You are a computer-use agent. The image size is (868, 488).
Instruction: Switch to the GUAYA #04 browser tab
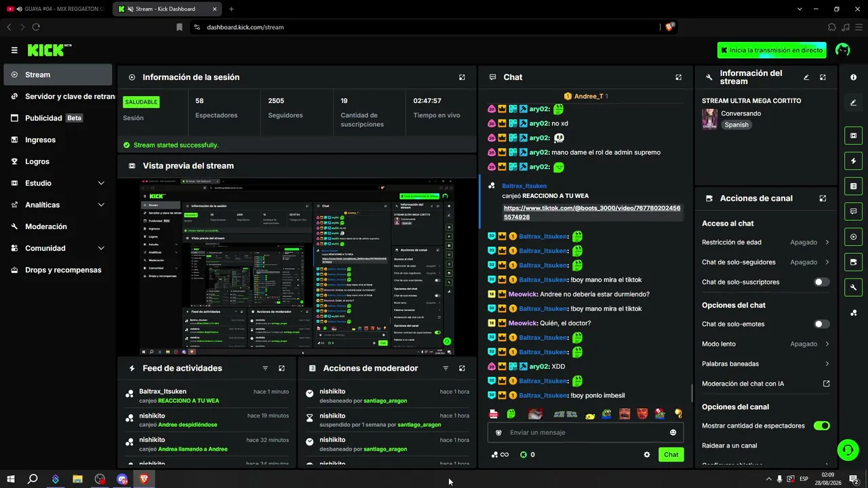[56, 9]
